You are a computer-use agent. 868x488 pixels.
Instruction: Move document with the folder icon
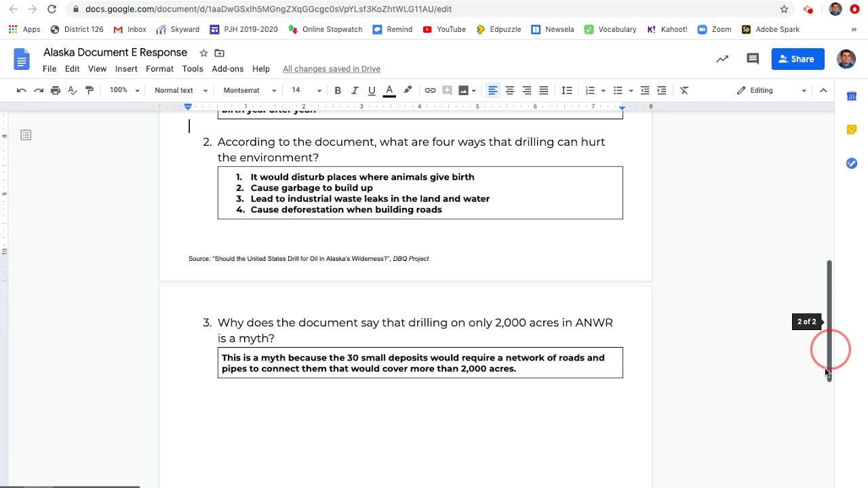pos(220,53)
